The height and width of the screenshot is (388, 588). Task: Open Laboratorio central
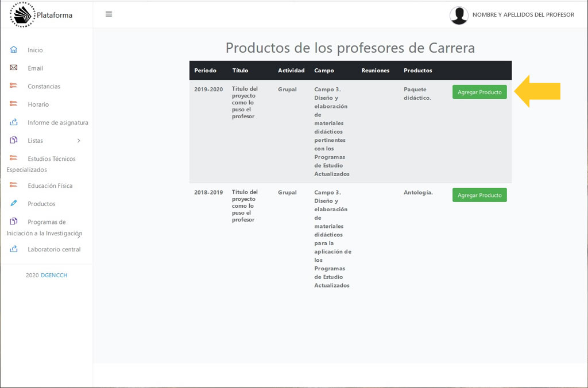click(x=54, y=249)
